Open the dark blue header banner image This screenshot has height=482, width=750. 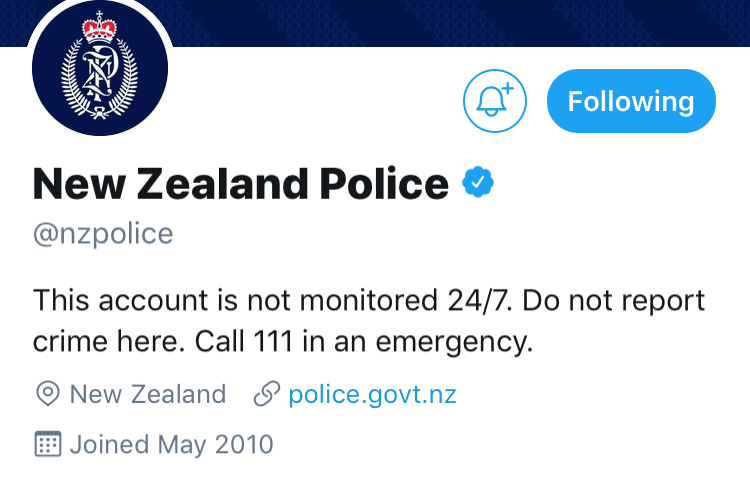(459, 23)
